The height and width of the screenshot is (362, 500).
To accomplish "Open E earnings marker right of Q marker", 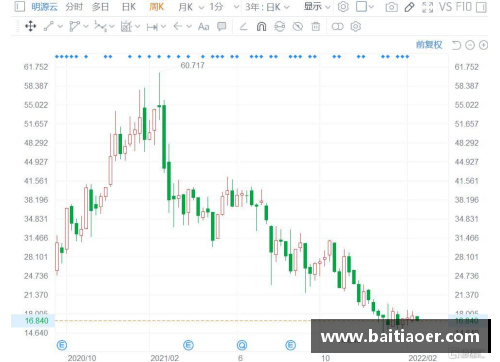I will point(291,345).
